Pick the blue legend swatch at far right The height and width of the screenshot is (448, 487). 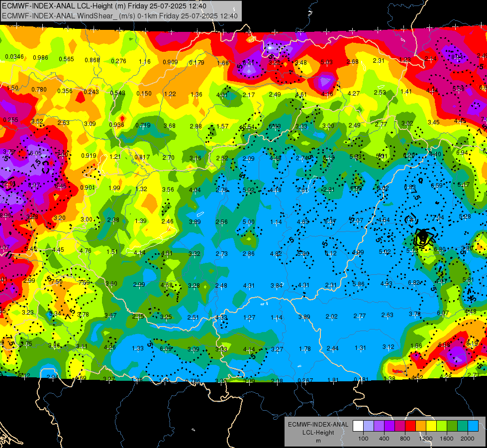(x=473, y=426)
